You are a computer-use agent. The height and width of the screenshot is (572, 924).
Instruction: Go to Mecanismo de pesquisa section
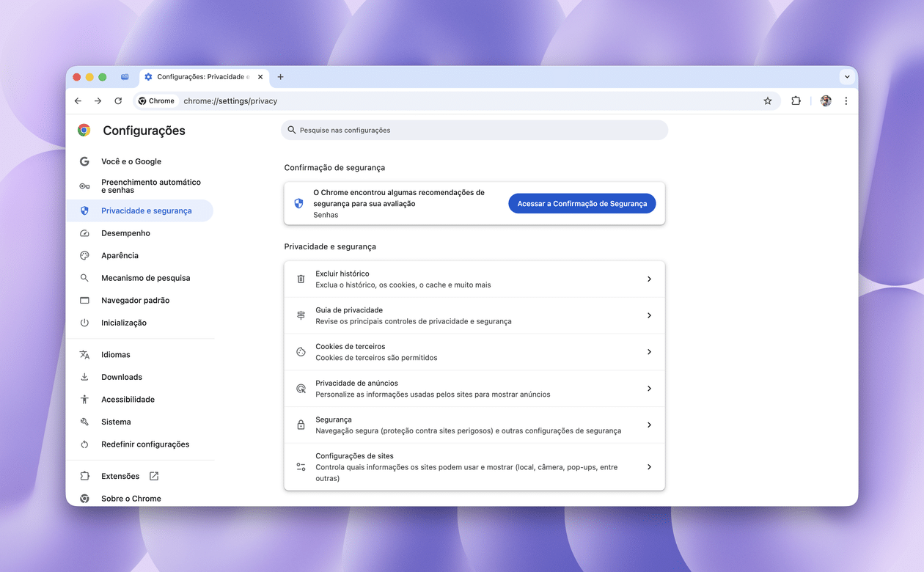(145, 278)
